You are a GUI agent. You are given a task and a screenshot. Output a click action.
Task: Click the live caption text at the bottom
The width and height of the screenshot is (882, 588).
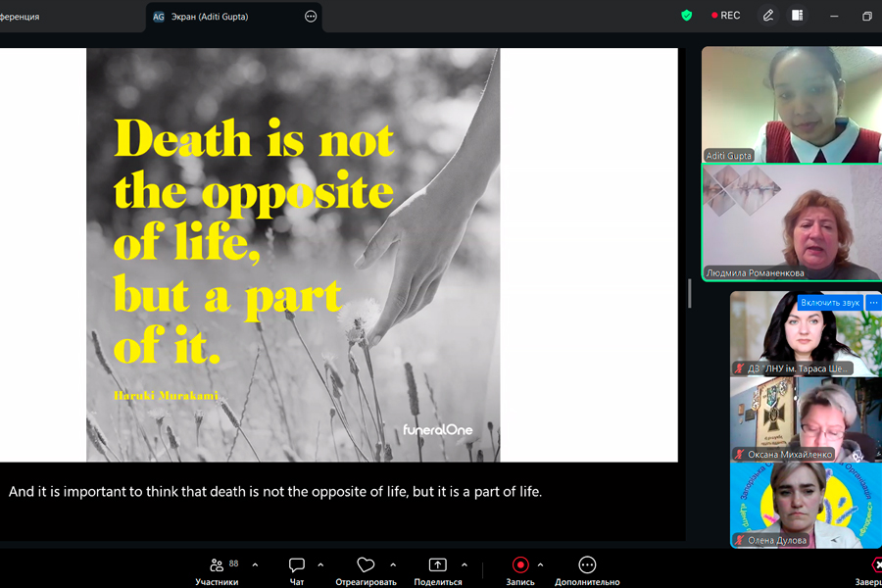(275, 492)
